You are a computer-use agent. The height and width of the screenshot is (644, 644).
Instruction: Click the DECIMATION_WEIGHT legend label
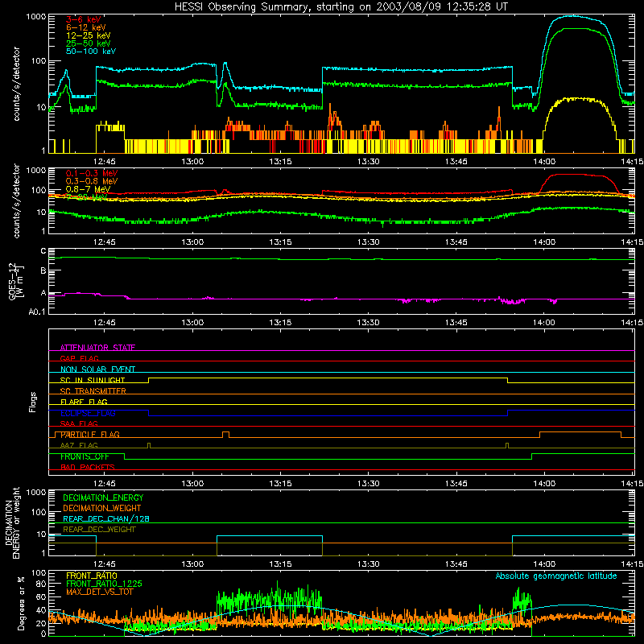(102, 508)
